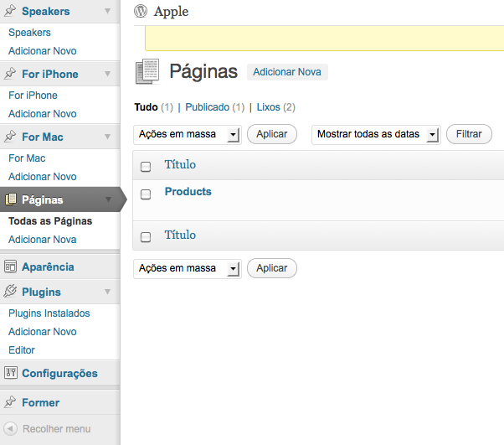
Task: Collapse the Plugins menu arrow
Action: coord(108,292)
